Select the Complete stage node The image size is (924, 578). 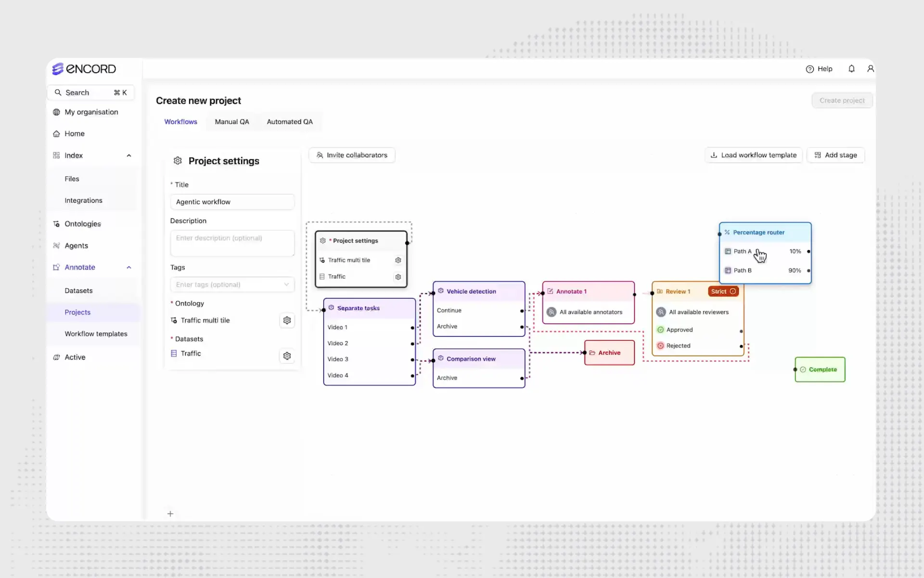(820, 369)
